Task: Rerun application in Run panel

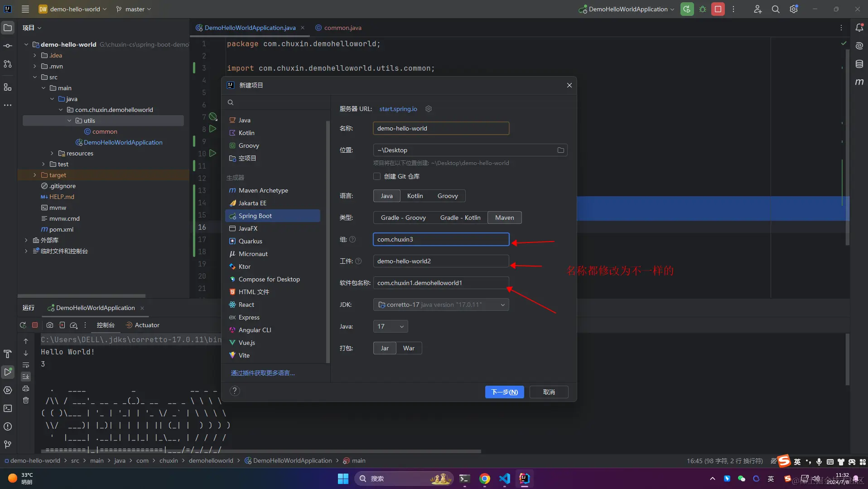Action: (x=23, y=325)
